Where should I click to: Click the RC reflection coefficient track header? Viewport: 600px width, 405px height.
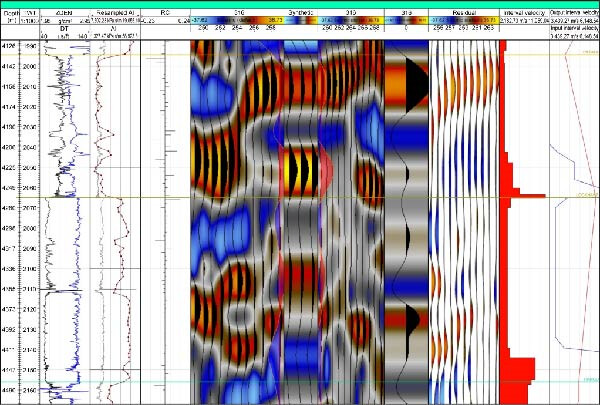[165, 13]
